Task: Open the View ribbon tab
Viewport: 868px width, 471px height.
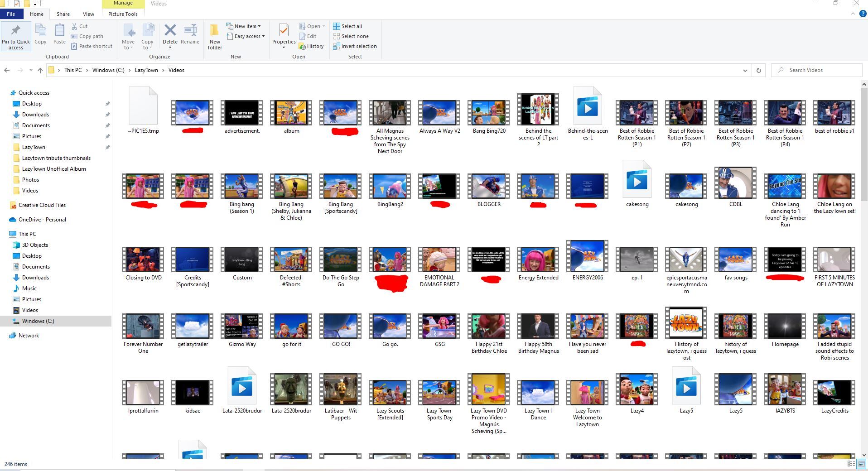Action: tap(88, 14)
